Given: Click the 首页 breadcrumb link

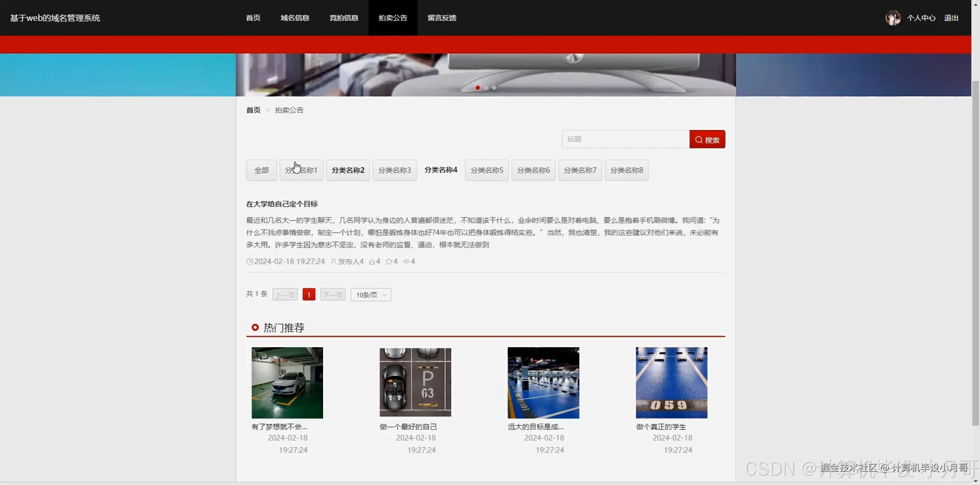Looking at the screenshot, I should [253, 110].
